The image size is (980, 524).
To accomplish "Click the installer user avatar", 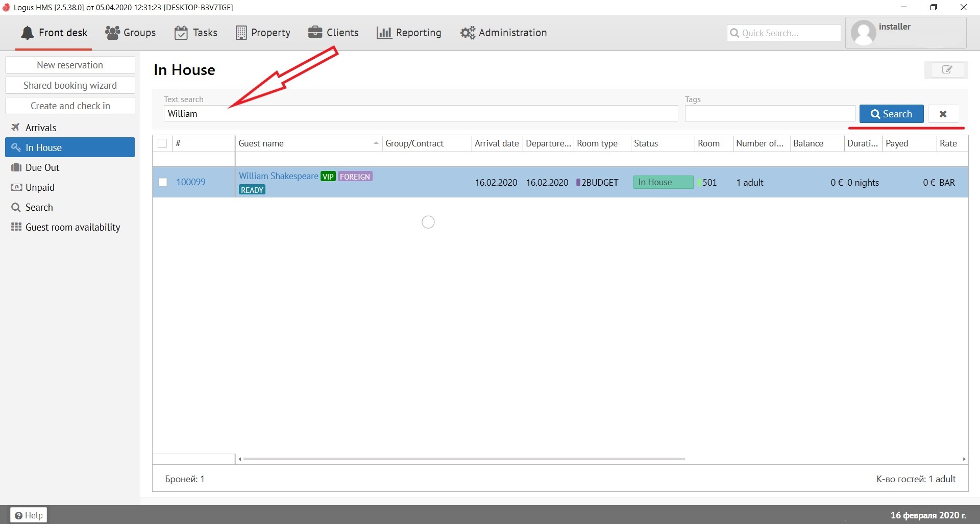I will coord(863,33).
